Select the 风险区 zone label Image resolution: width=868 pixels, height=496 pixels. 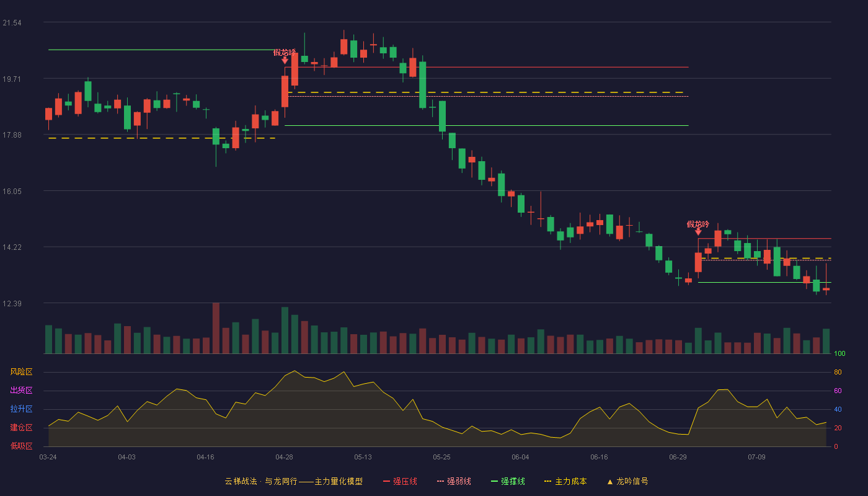pyautogui.click(x=21, y=372)
